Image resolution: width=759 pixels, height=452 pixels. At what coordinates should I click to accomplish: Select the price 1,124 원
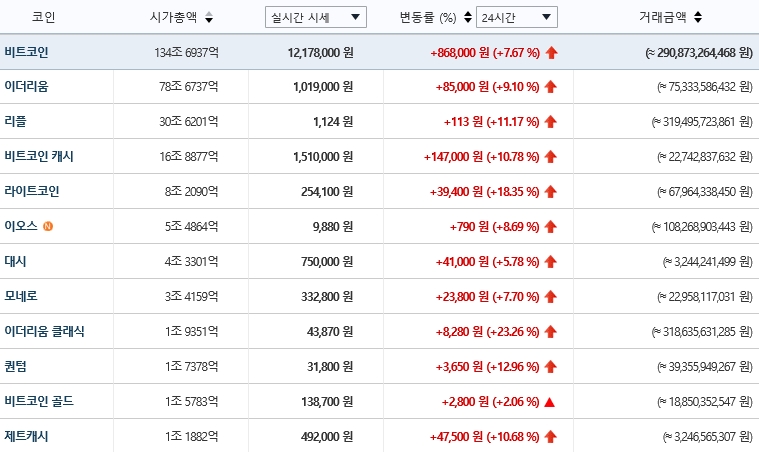(333, 122)
